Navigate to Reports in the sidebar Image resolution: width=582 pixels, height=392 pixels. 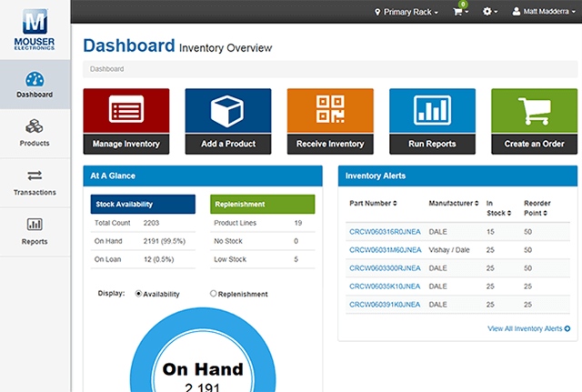coord(35,231)
